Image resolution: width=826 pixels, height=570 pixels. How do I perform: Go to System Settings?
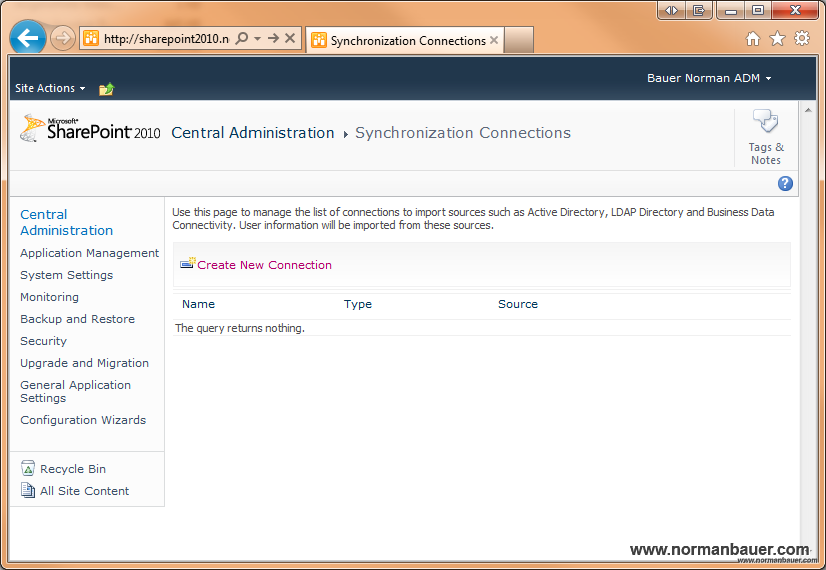pyautogui.click(x=66, y=275)
